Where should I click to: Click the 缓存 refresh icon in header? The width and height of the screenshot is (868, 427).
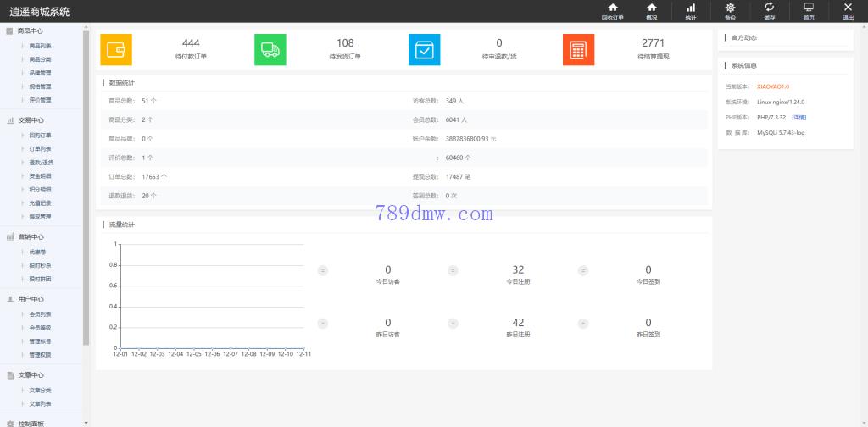(769, 11)
